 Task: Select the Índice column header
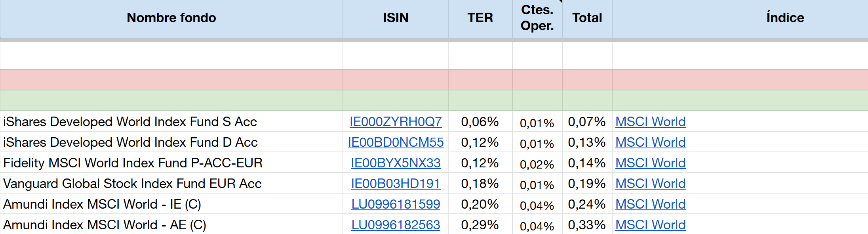[785, 18]
